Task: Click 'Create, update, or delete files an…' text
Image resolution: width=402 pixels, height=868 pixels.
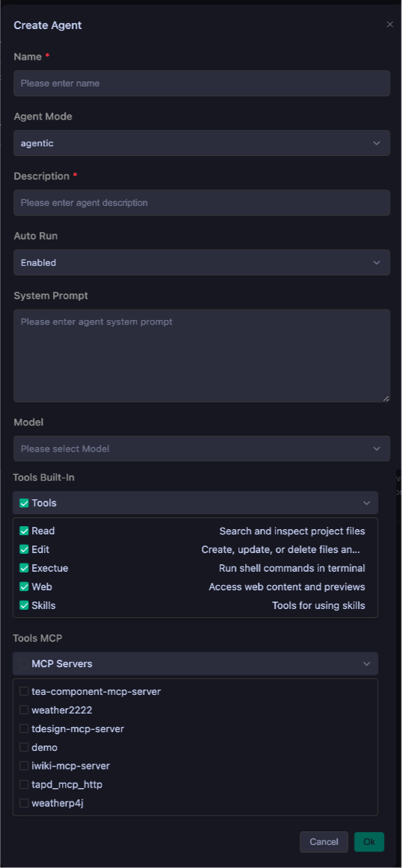Action: point(281,550)
